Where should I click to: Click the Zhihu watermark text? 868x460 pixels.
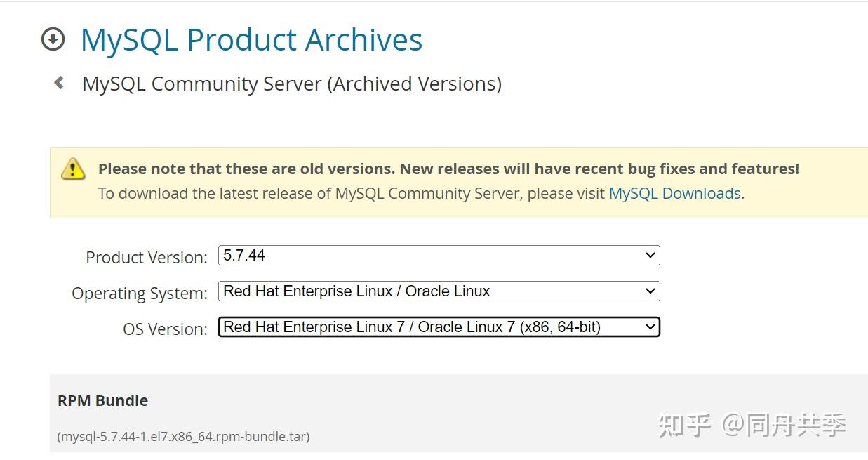pos(752,425)
